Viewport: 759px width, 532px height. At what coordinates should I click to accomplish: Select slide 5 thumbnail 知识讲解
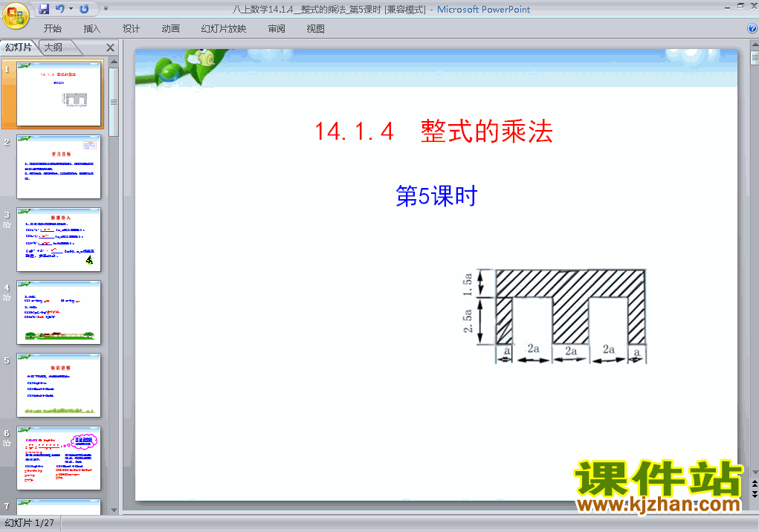59,386
